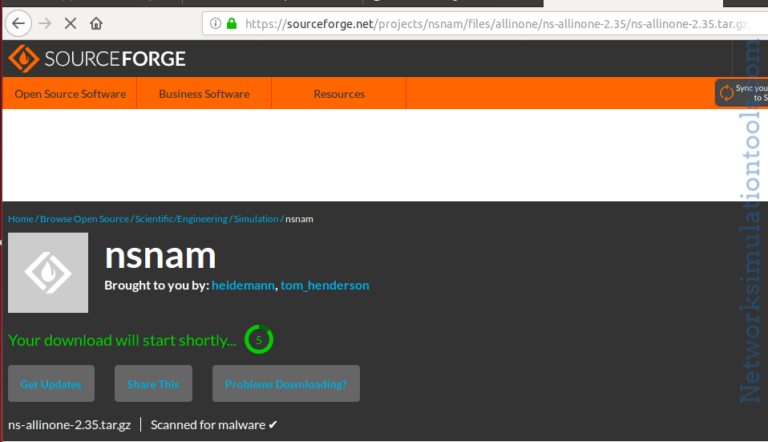Click the download countdown timer circle

coord(259,340)
